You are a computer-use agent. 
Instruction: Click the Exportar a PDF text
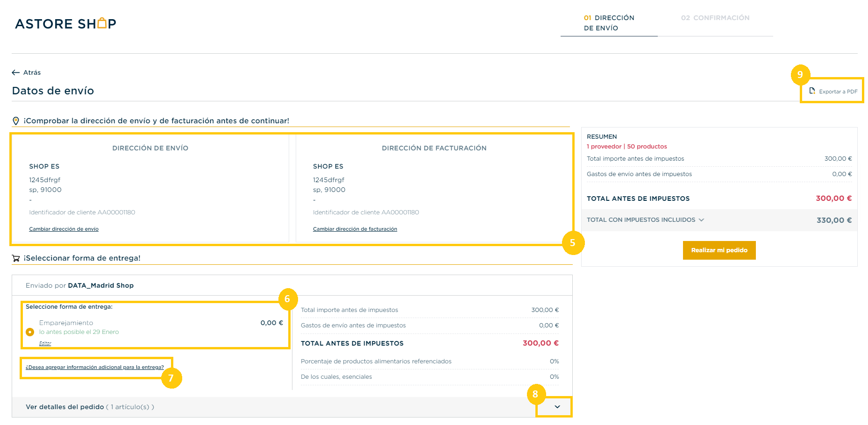(x=838, y=92)
